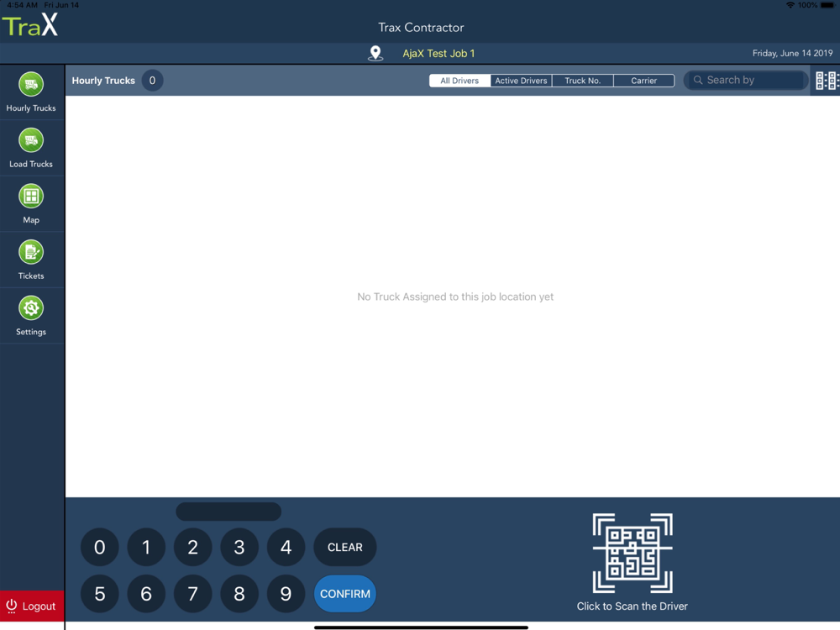Tap the location pin icon beside job name

click(375, 53)
